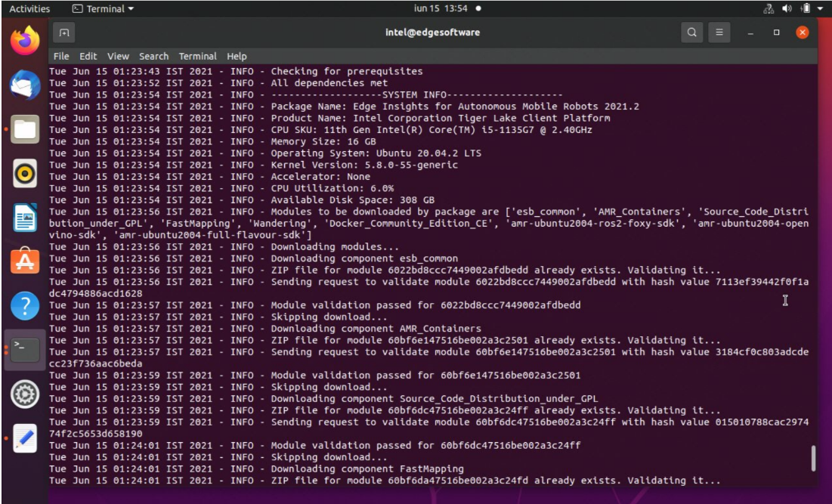832x504 pixels.
Task: Open the Help question mark icon
Action: [25, 306]
